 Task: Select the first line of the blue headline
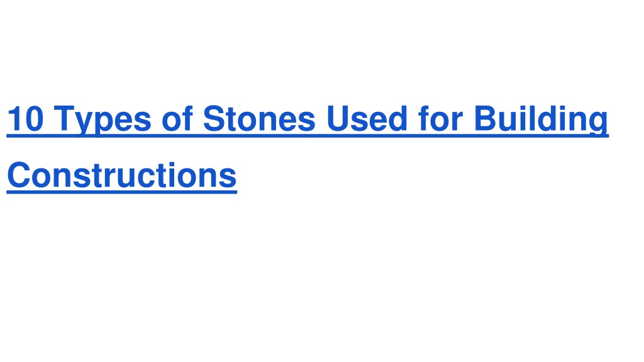click(307, 120)
